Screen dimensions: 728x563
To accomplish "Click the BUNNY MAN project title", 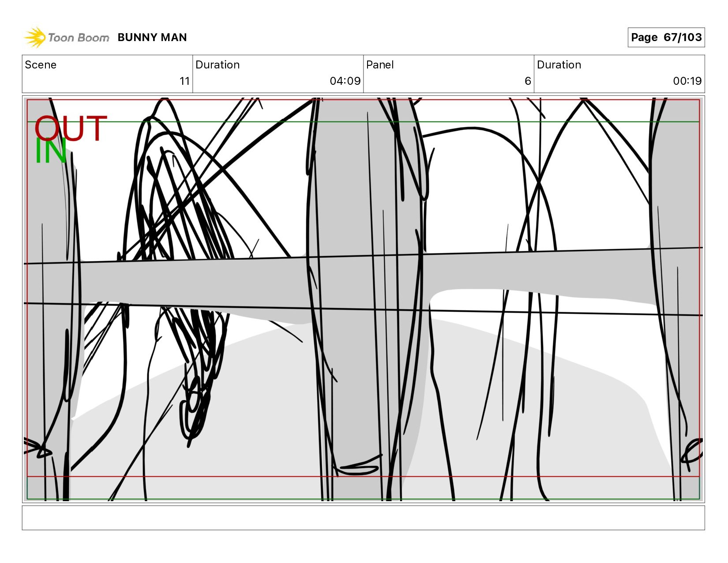I will [152, 38].
